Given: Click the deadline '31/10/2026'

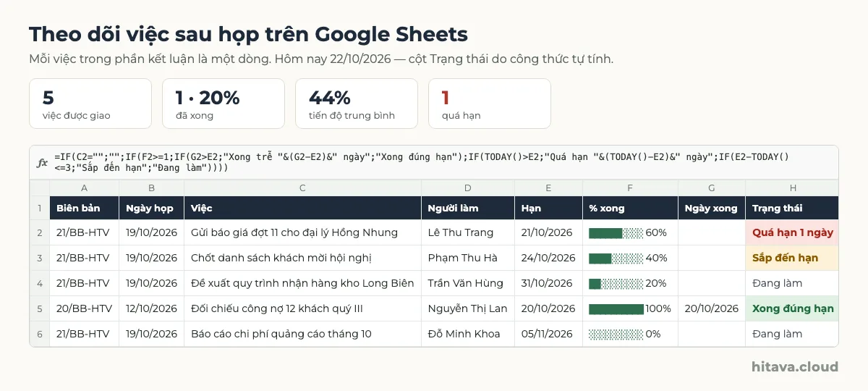Looking at the screenshot, I should coord(549,283).
